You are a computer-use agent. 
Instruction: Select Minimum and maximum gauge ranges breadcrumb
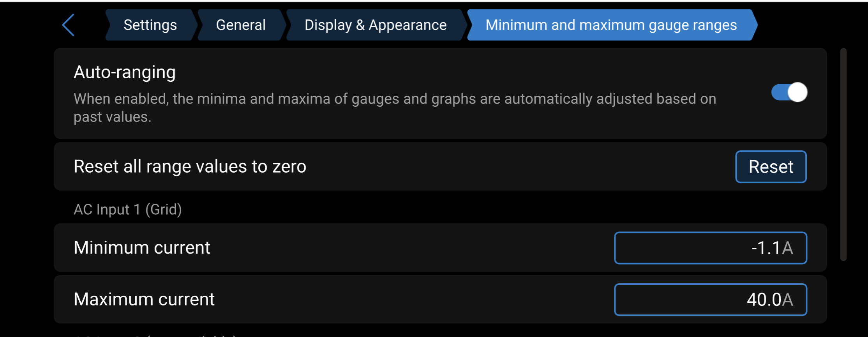tap(611, 25)
